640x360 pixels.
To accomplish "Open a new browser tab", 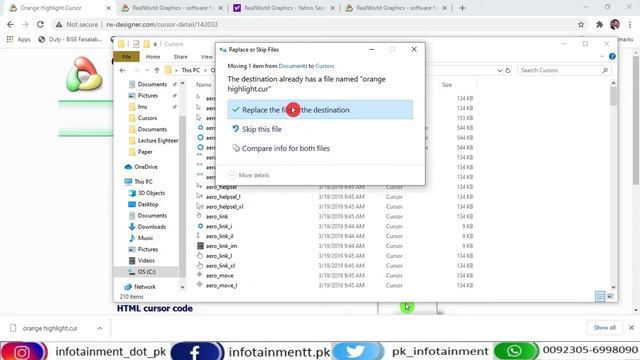I will [462, 8].
